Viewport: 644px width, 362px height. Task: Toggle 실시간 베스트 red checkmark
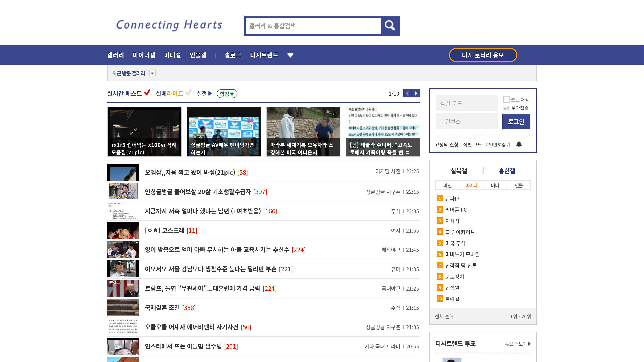147,93
